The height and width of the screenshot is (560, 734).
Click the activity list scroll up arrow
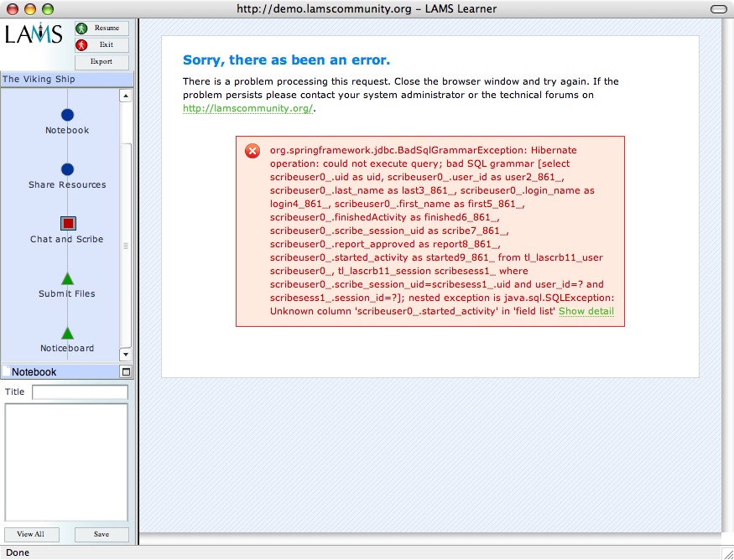pos(126,96)
